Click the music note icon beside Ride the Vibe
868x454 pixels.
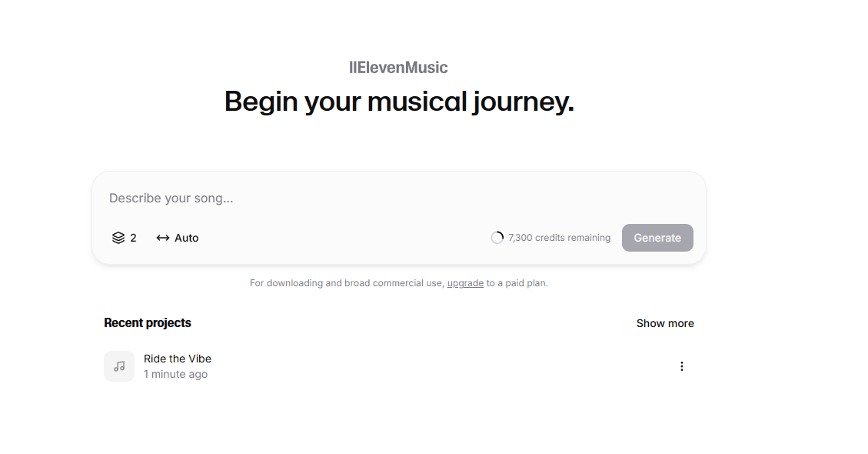click(119, 366)
